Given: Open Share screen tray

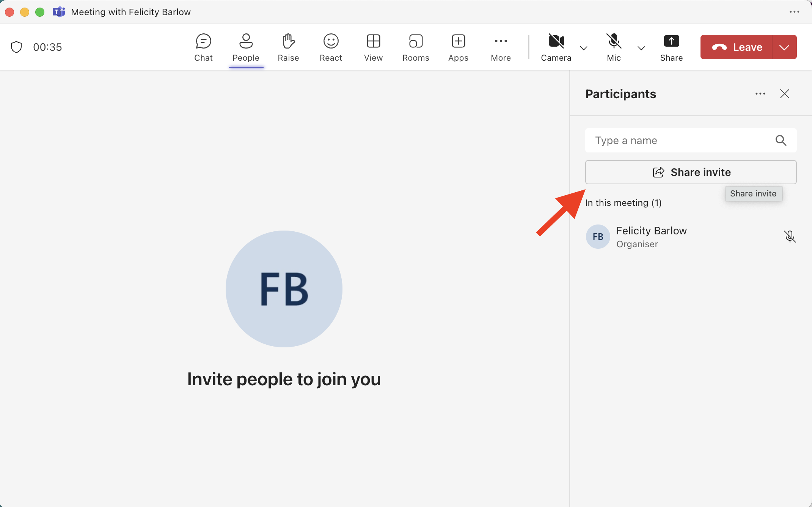Looking at the screenshot, I should tap(671, 47).
